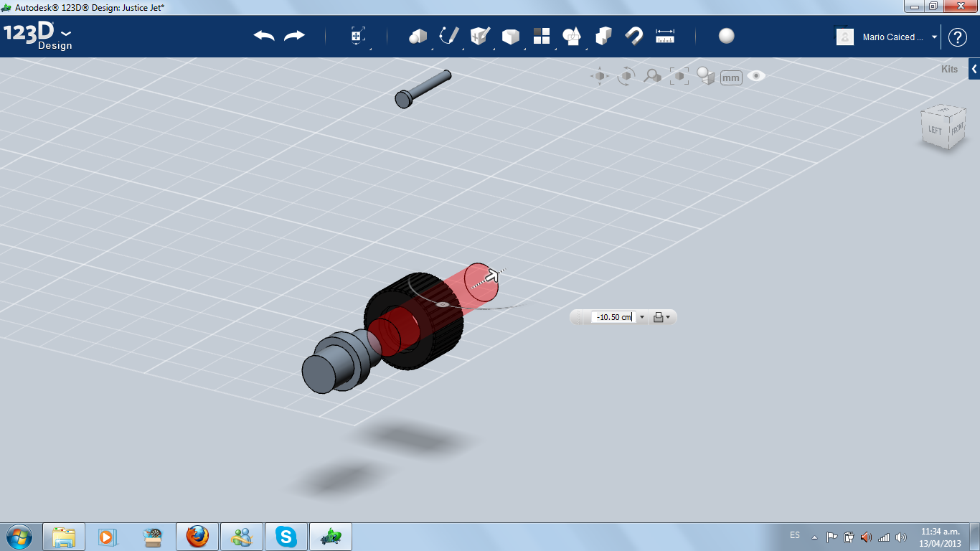Screen dimensions: 980x551
Task: Change units with the mm button
Action: [x=731, y=77]
